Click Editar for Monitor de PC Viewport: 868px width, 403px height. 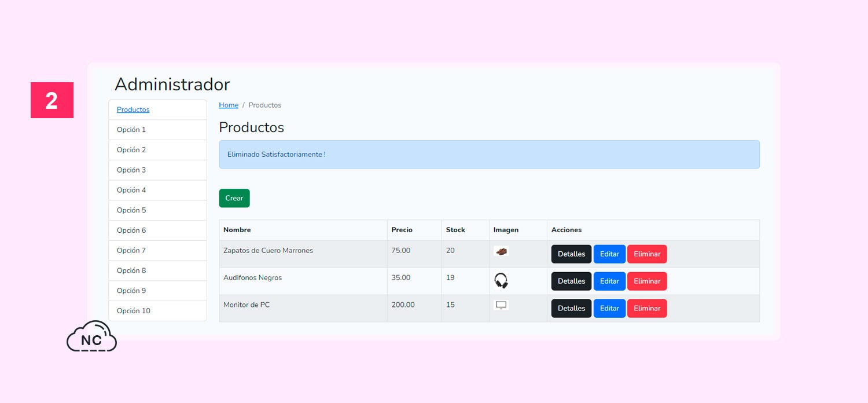tap(609, 308)
